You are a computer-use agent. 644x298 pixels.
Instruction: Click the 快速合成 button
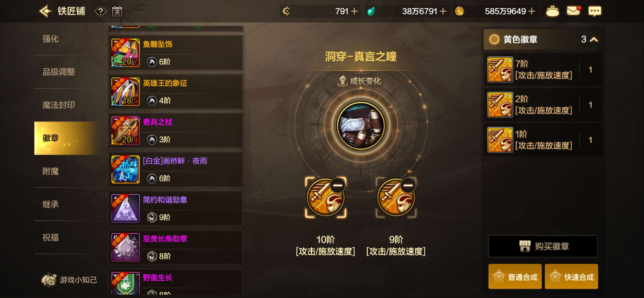(571, 277)
